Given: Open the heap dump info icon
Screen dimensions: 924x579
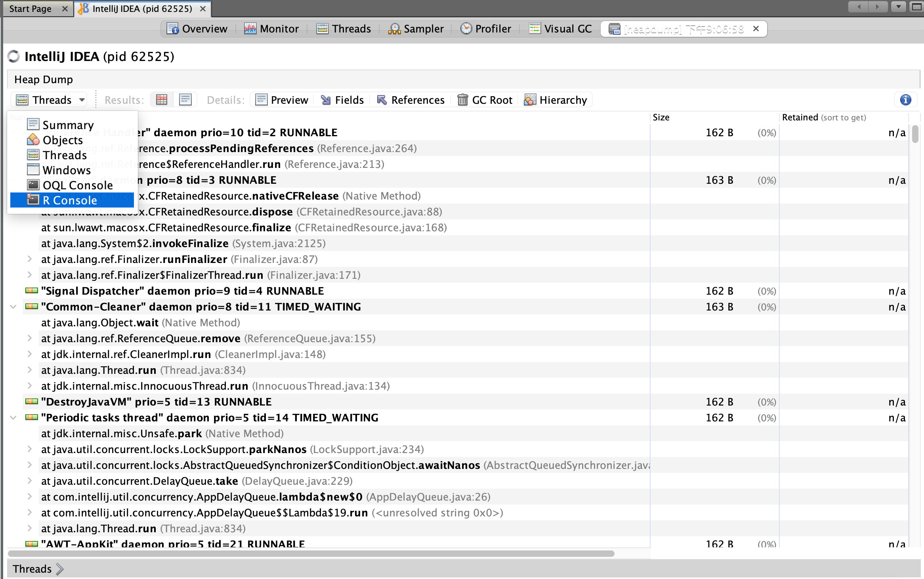Looking at the screenshot, I should (x=905, y=100).
